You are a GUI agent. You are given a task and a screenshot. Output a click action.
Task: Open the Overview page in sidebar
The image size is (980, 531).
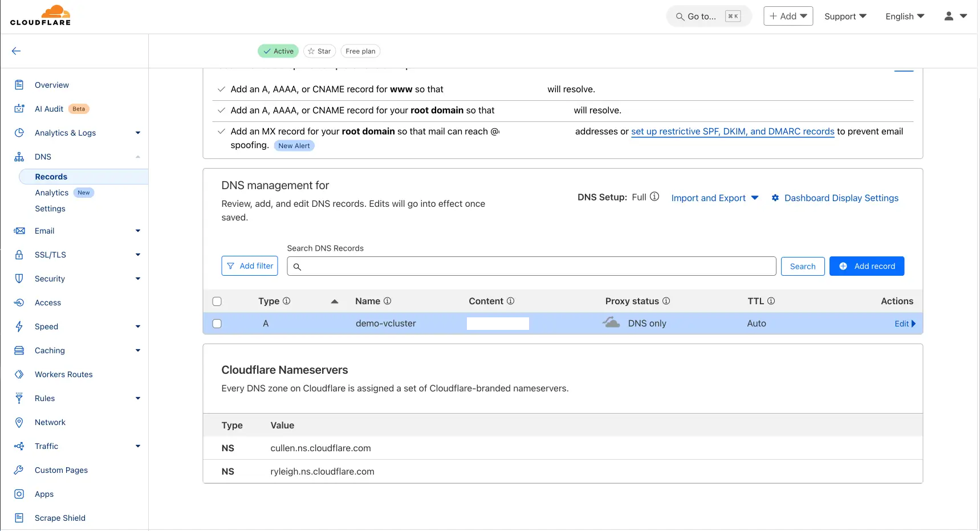51,85
